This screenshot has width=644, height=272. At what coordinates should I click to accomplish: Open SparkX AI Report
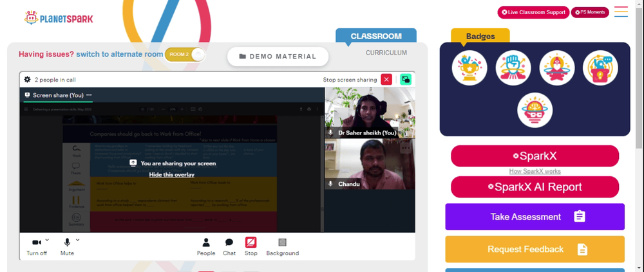click(x=535, y=187)
